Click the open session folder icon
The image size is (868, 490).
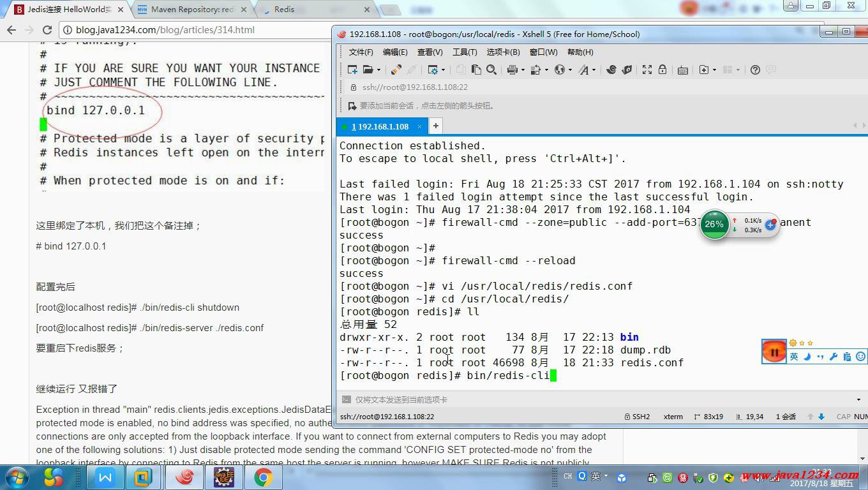point(368,70)
